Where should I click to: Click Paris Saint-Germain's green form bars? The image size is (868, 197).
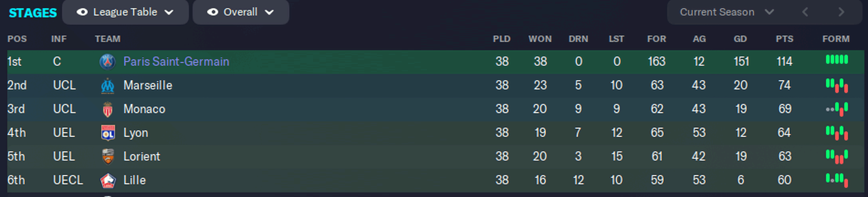(x=837, y=60)
